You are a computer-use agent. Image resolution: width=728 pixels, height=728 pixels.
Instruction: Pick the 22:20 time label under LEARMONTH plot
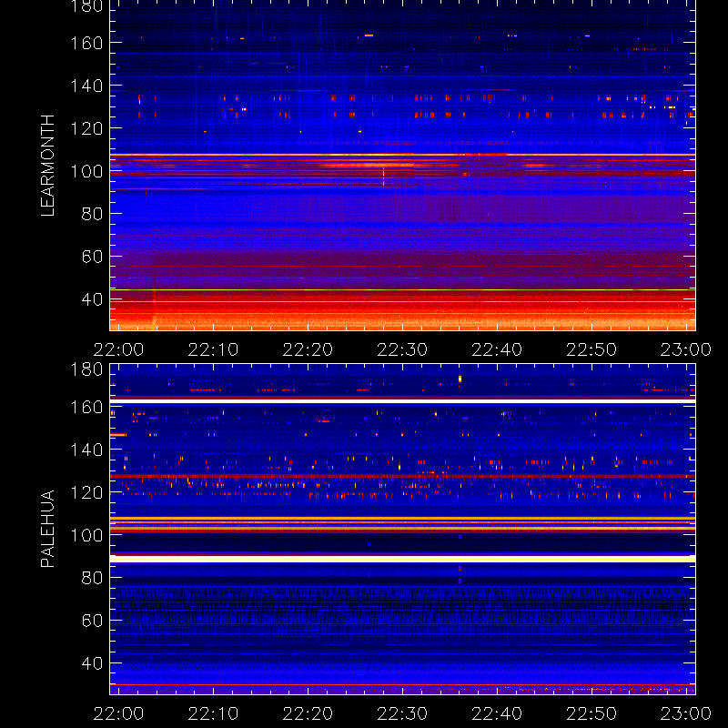[x=308, y=349]
